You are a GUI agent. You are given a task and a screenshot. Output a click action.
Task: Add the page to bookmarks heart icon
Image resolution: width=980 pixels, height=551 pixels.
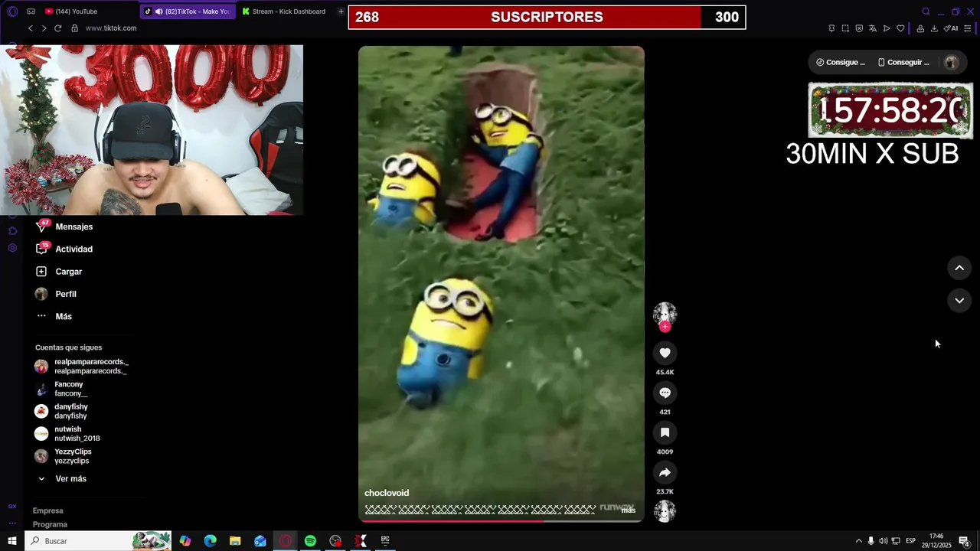pos(900,28)
